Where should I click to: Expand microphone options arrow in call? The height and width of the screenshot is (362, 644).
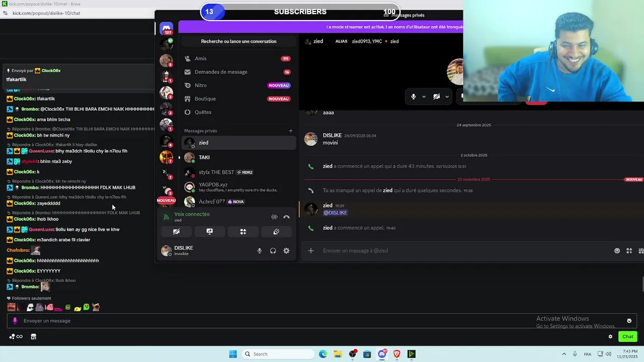[x=424, y=97]
